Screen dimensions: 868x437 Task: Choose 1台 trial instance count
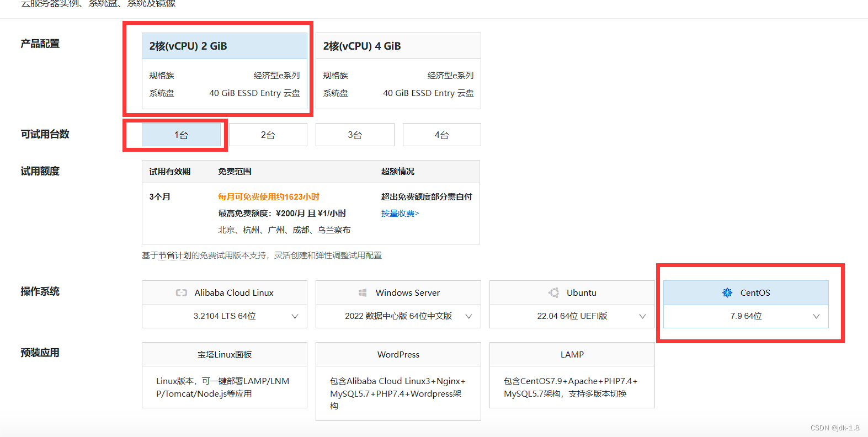click(x=182, y=135)
